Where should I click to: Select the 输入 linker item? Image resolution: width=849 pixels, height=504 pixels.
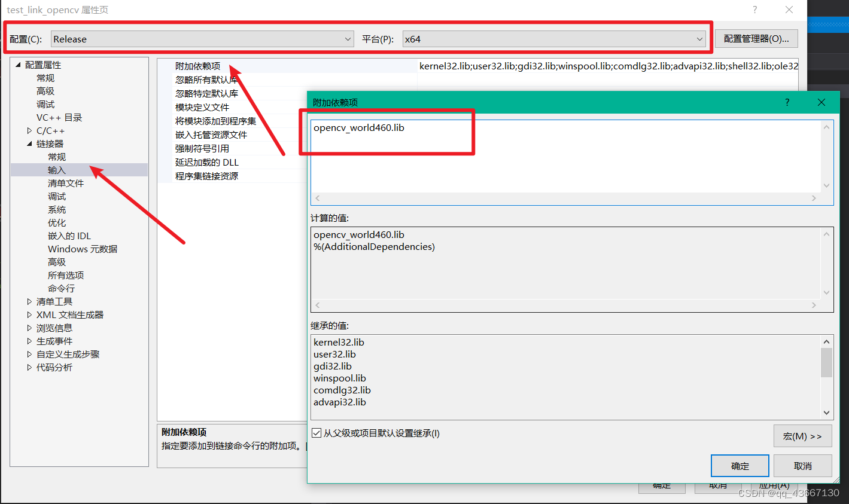point(57,170)
